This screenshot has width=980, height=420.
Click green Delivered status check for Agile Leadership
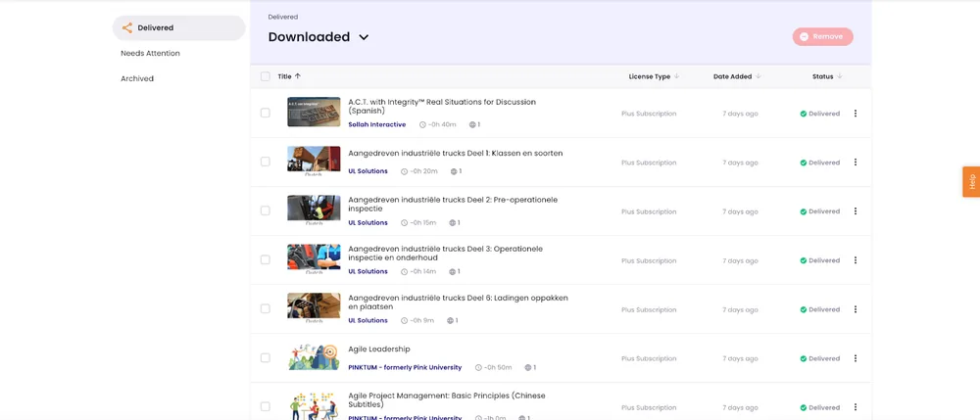tap(804, 359)
